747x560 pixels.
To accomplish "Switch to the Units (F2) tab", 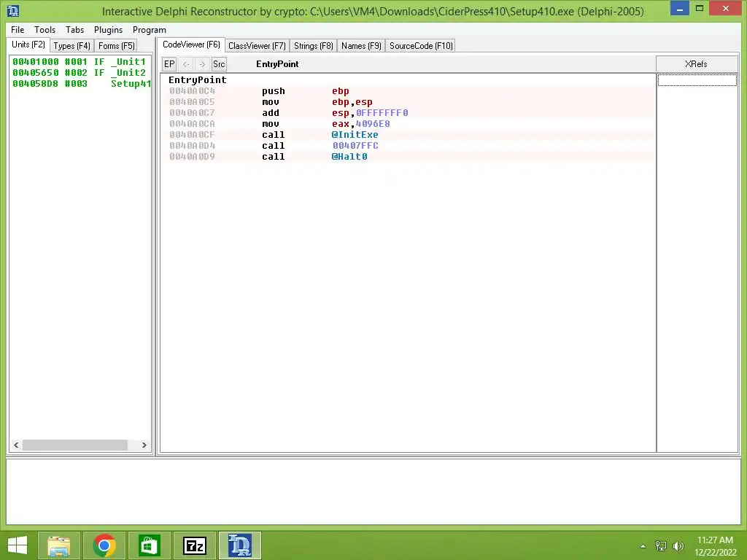I will pyautogui.click(x=28, y=44).
